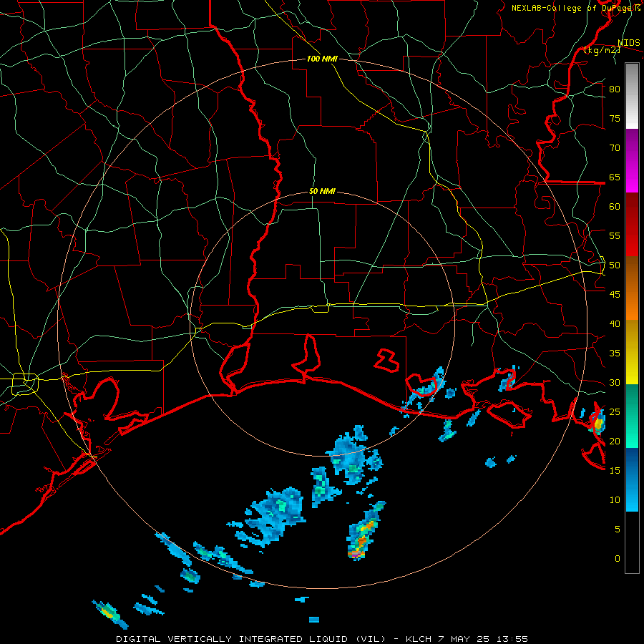Viewport: 644px width, 644px height.
Task: Click the NIDS product label
Action: coord(629,43)
